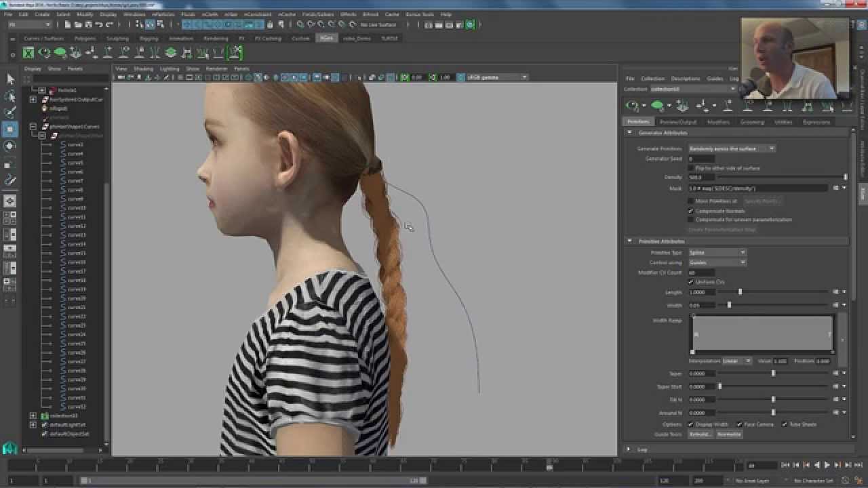
Task: Click the Rebuild guide tool button
Action: pyautogui.click(x=701, y=434)
